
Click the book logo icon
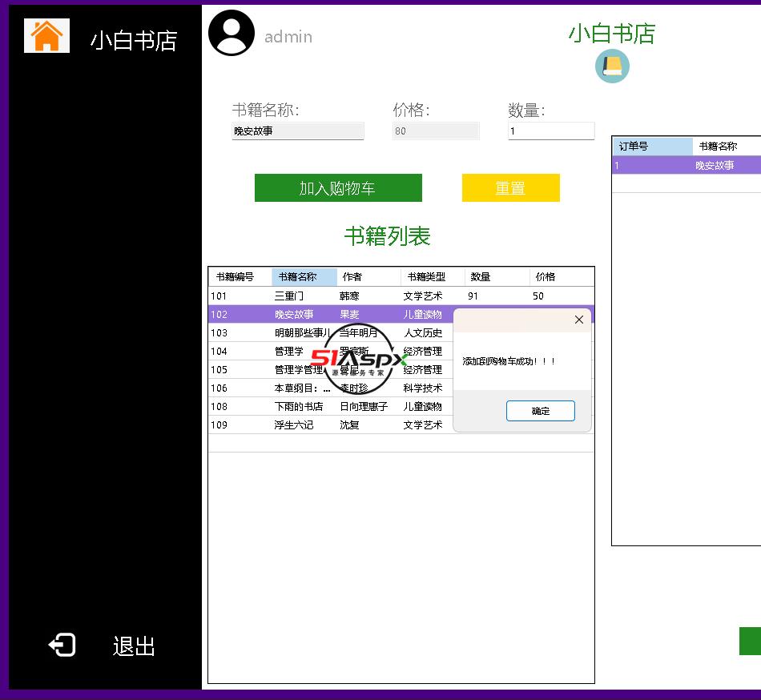[x=612, y=66]
